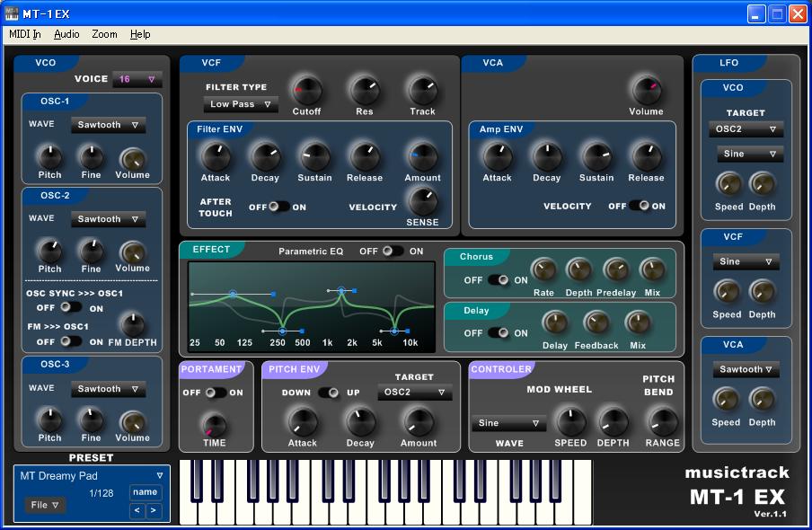Screen dimensions: 812x530
Task: Click the next preset arrow button
Action: pyautogui.click(x=154, y=510)
